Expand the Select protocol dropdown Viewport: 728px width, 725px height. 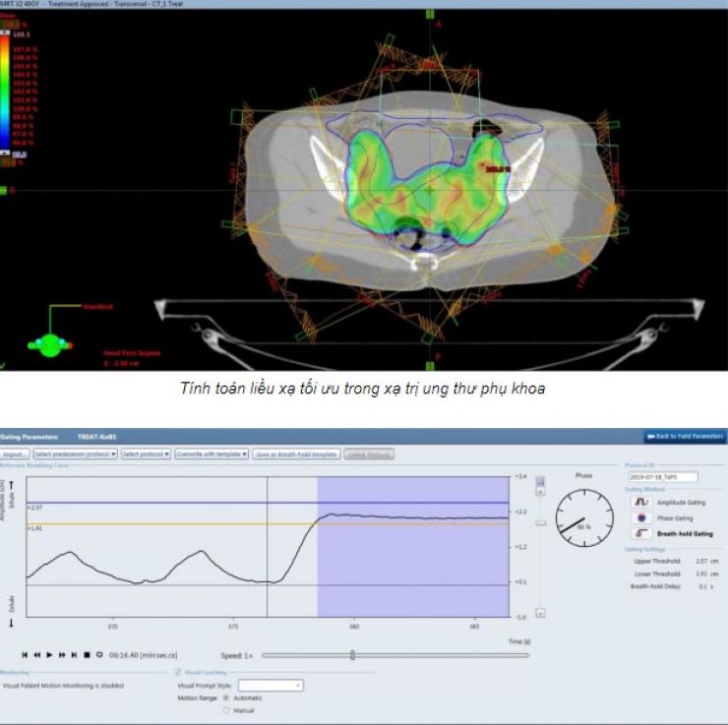click(146, 454)
